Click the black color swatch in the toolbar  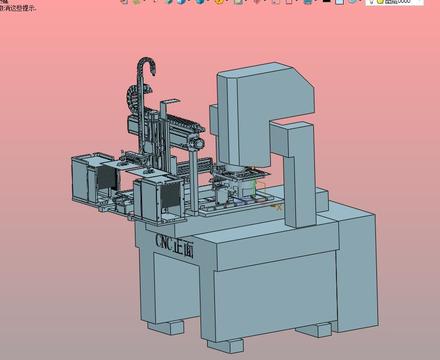click(327, 1)
